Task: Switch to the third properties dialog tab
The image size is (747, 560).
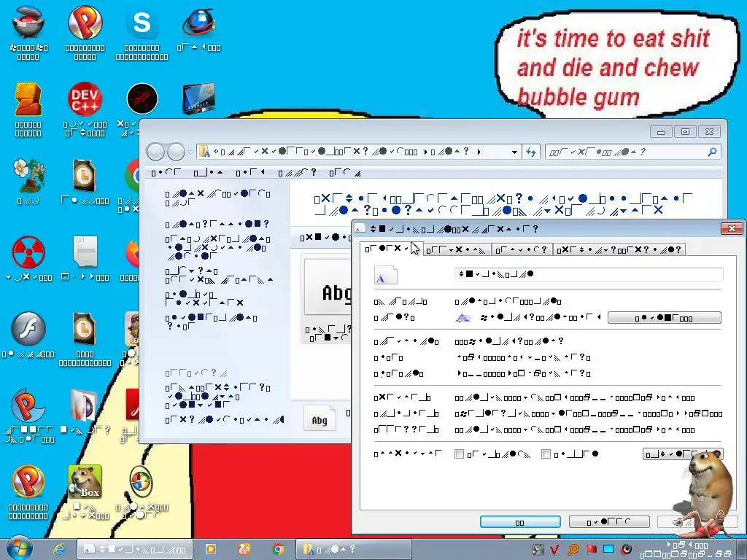Action: [522, 249]
